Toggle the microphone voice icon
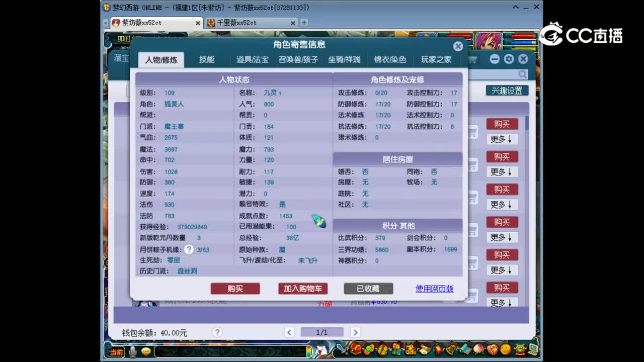644x362 pixels. pos(132,352)
